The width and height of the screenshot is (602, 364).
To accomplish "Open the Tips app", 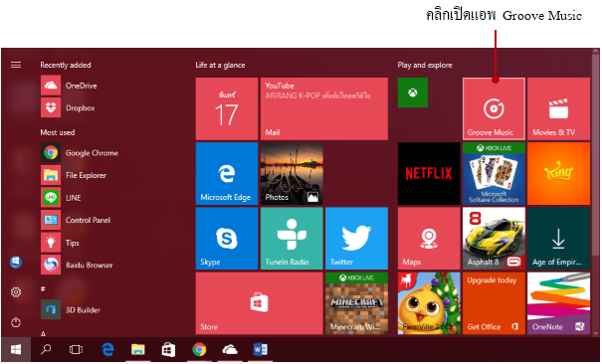I will [x=61, y=243].
